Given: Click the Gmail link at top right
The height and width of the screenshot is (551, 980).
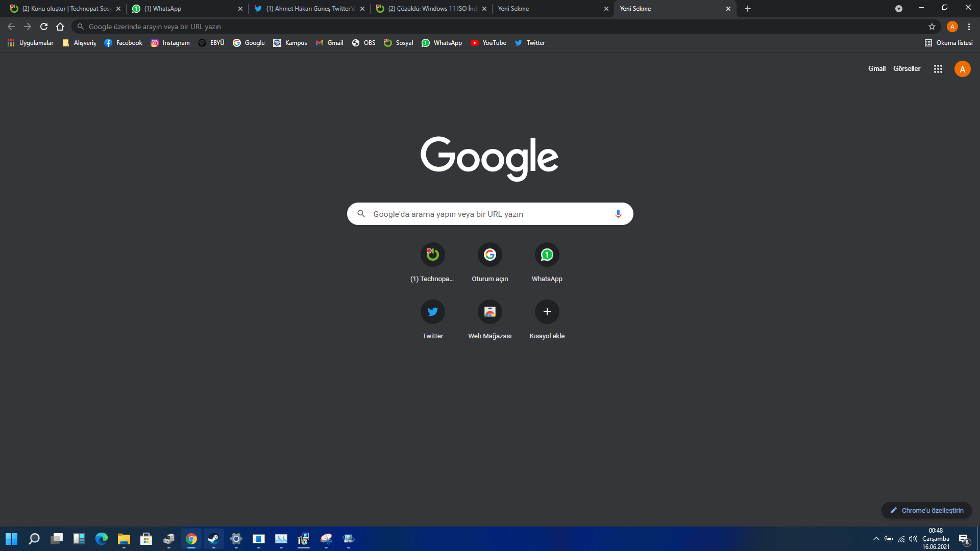Looking at the screenshot, I should tap(876, 68).
